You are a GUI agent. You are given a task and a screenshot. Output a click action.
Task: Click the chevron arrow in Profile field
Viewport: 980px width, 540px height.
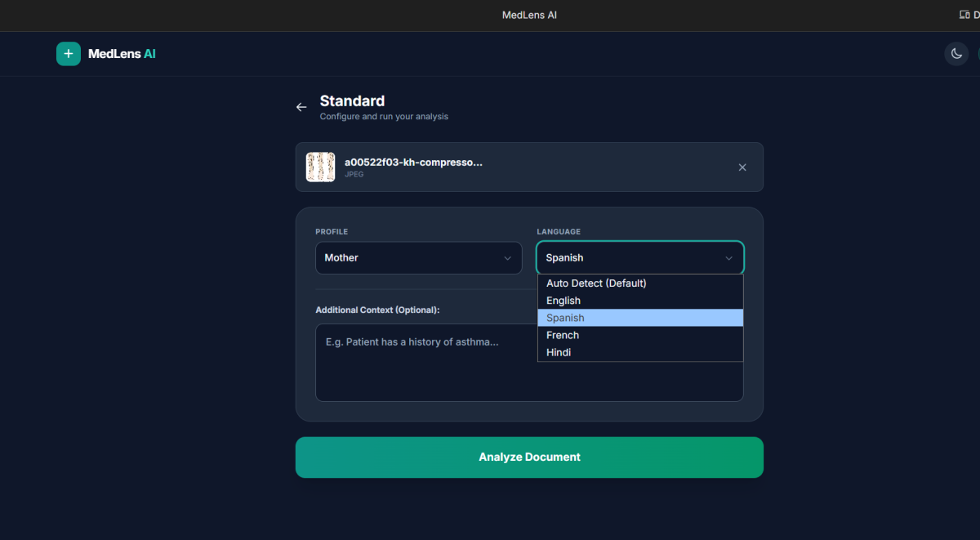[507, 258]
